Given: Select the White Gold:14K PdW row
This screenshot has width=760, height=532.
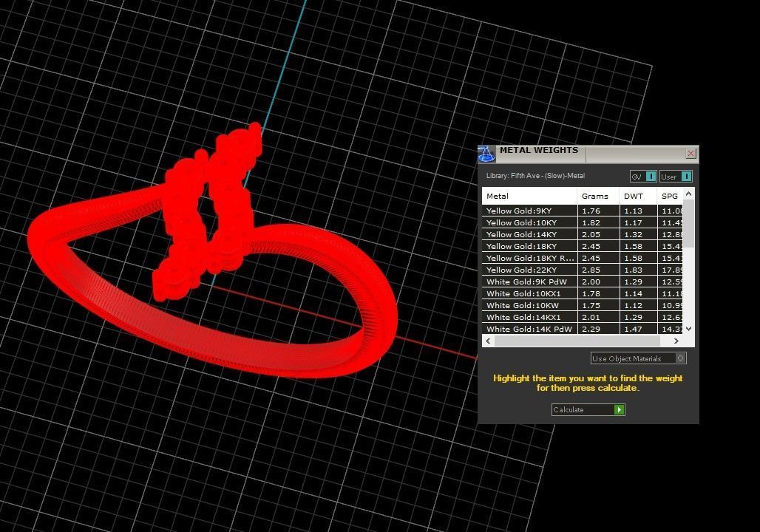Looking at the screenshot, I should (x=582, y=329).
